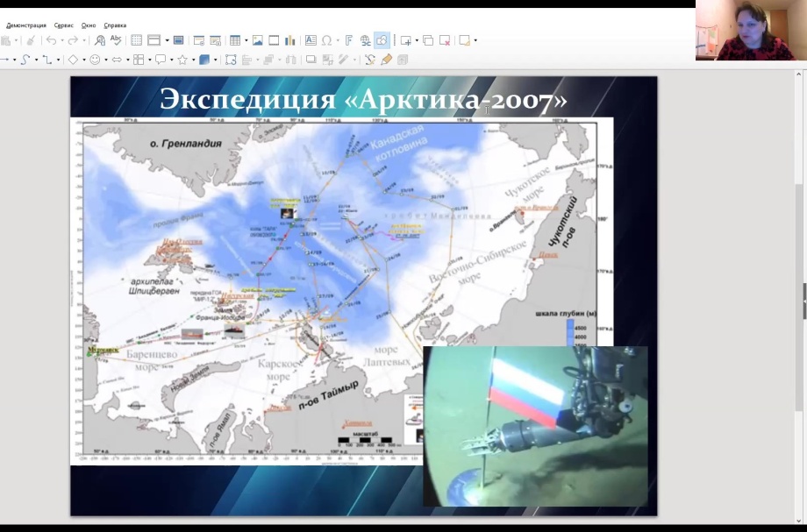Expand the insert table dropdown arrow

247,40
